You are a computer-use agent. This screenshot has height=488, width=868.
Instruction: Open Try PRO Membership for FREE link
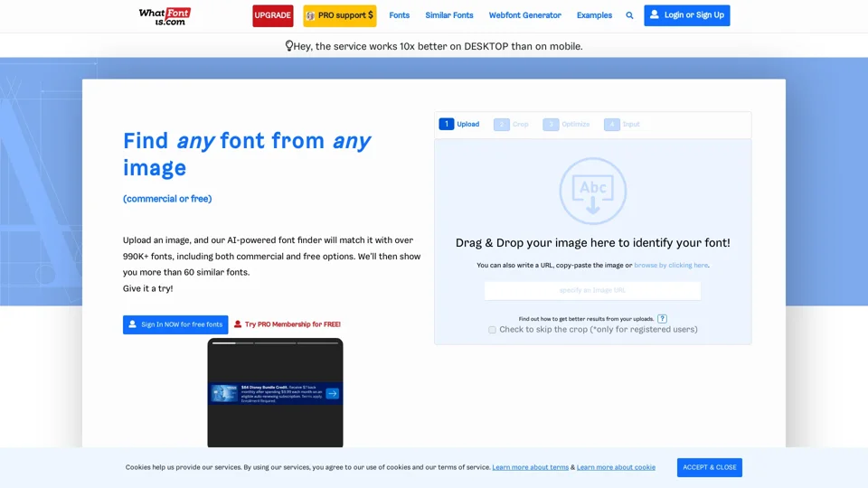pos(288,324)
